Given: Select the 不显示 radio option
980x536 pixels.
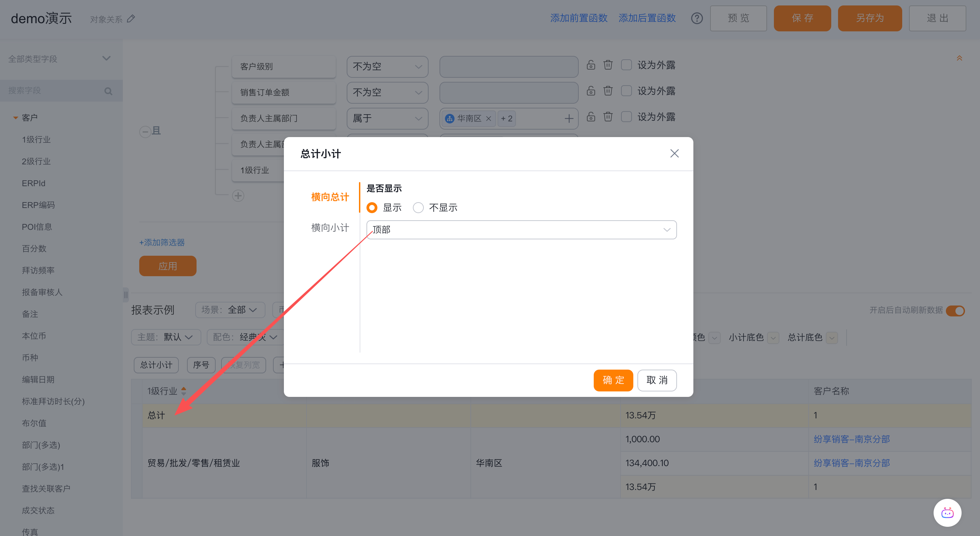Looking at the screenshot, I should (x=418, y=208).
